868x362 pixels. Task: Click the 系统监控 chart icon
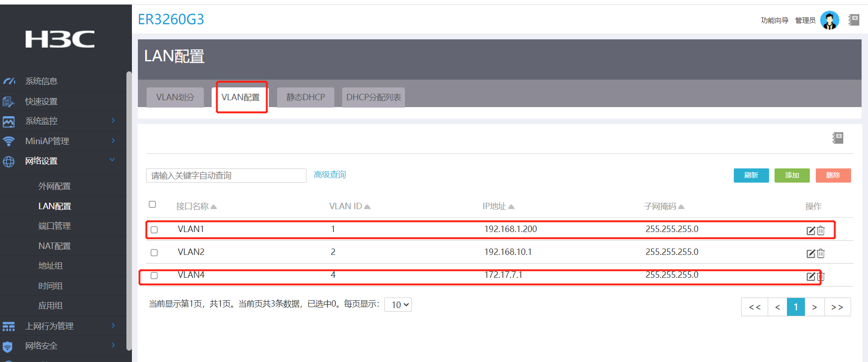tap(9, 122)
